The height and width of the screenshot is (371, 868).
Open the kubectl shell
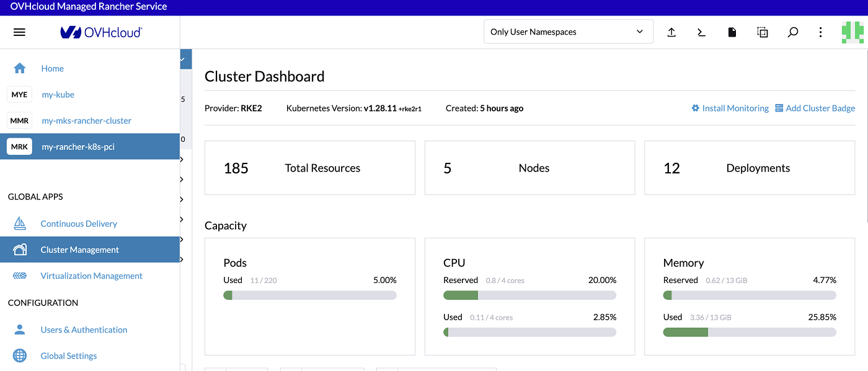click(701, 32)
